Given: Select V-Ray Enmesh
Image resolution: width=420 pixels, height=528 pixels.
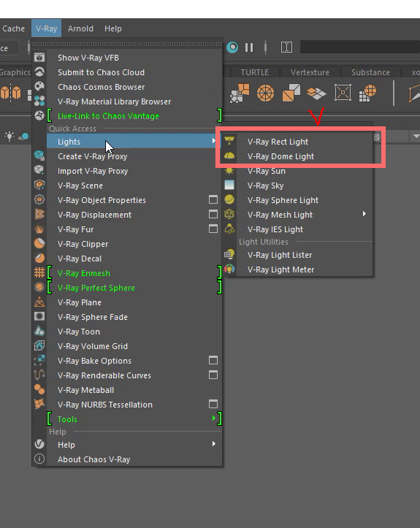Looking at the screenshot, I should 134,273.
